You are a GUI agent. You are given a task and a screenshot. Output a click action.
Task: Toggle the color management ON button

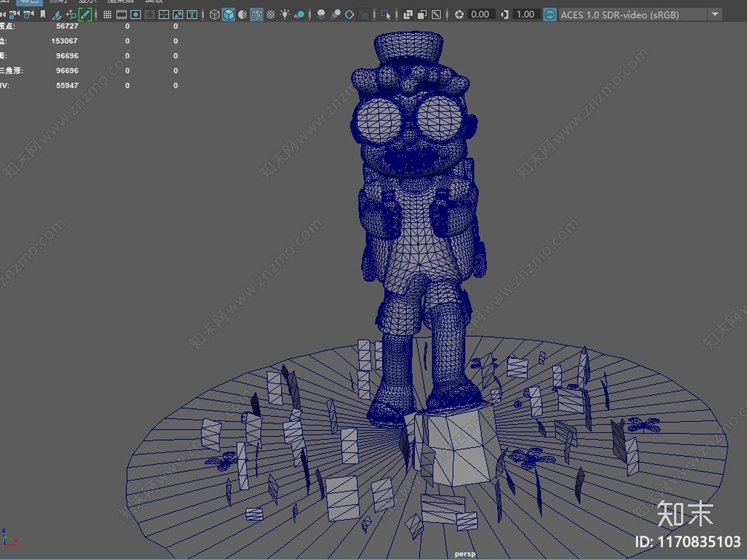(550, 14)
